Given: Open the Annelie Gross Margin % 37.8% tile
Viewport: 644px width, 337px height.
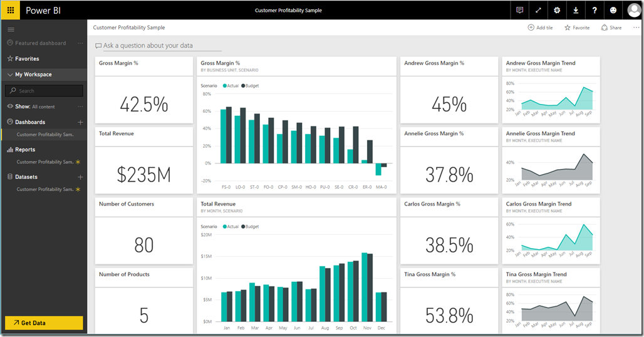Looking at the screenshot, I should click(449, 160).
